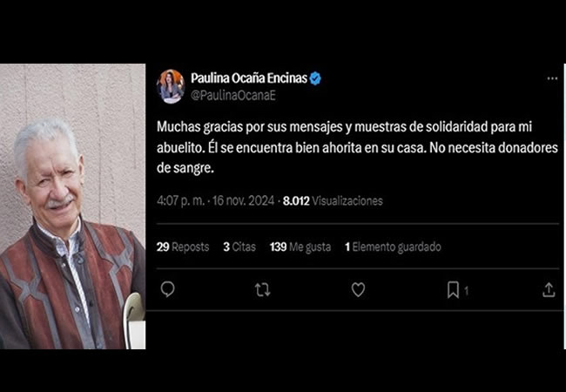566x392 pixels.
Task: Open the Paulina Ocaña Encinas display name
Action: [x=249, y=78]
